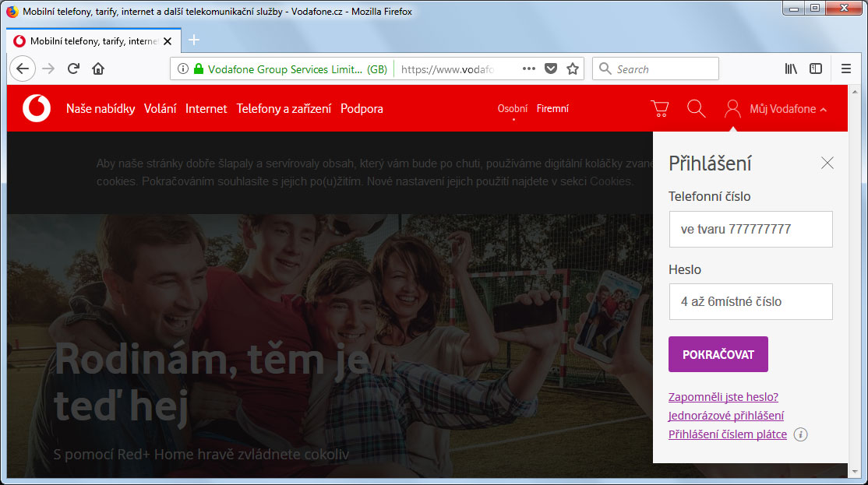Open the Firefox hamburger menu
The height and width of the screenshot is (485, 868).
[x=846, y=69]
